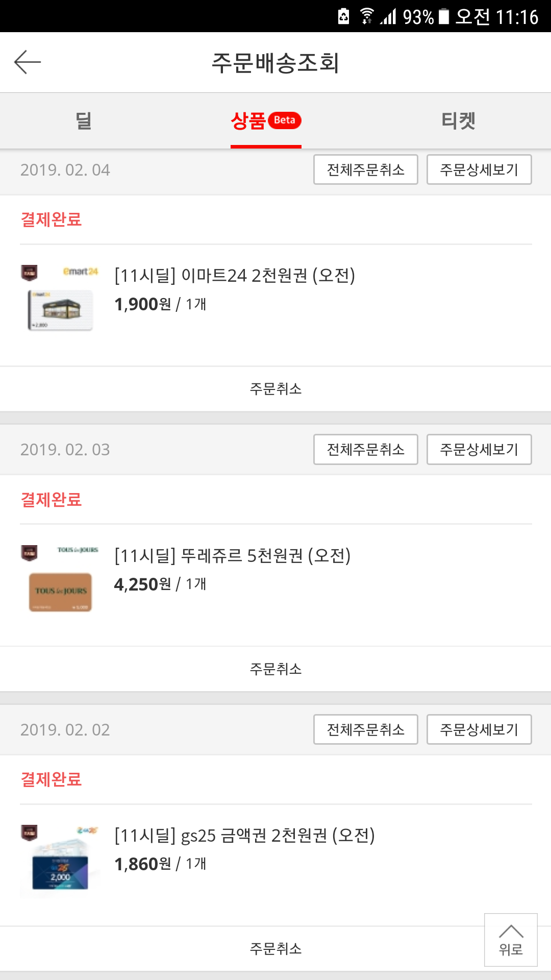Tap the Wi-Fi status bar icon

[366, 16]
